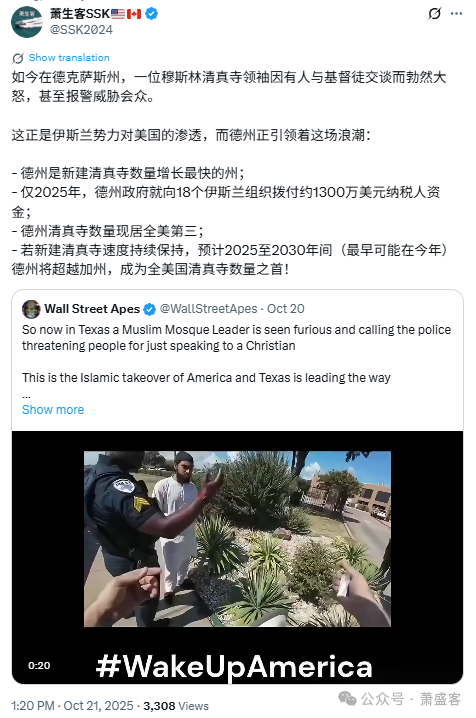View the 3,308 Views count
The height and width of the screenshot is (718, 476).
176,706
